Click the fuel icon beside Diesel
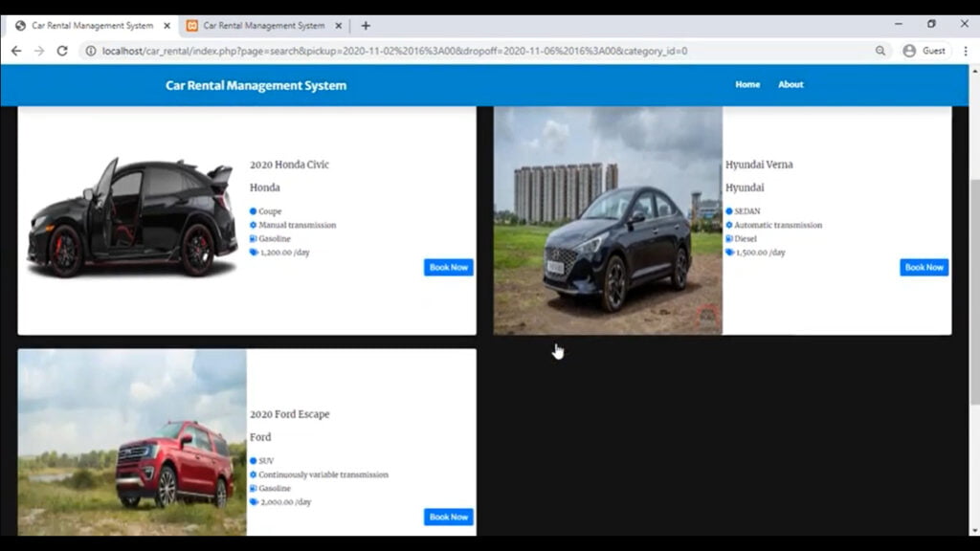 (728, 238)
